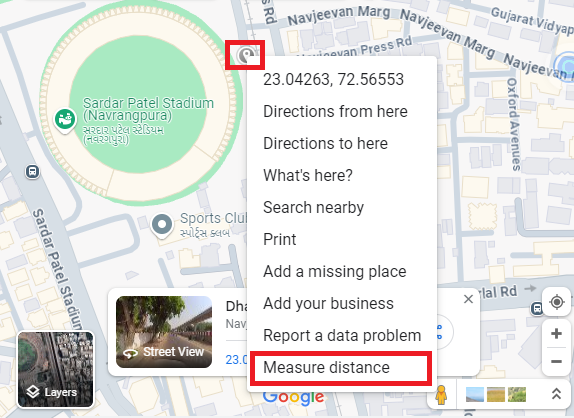Choose Directions to here
This screenshot has width=574, height=418.
point(342,143)
